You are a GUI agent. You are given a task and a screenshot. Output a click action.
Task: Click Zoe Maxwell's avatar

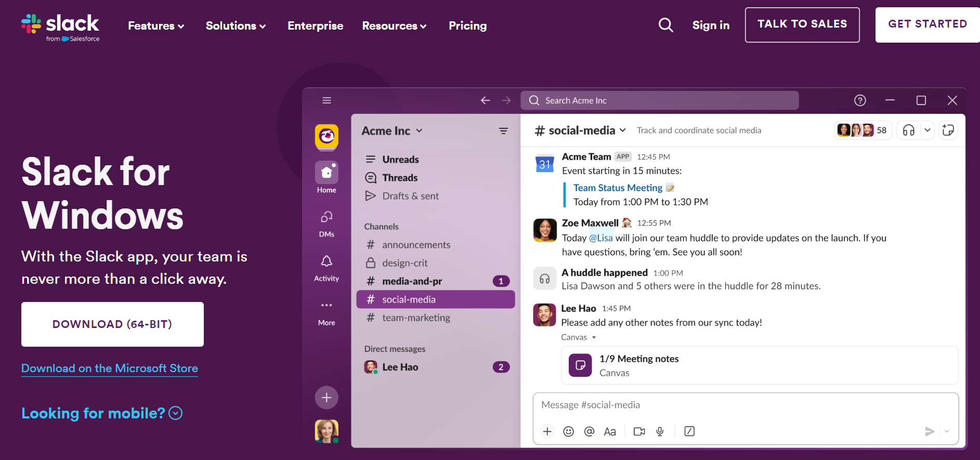(x=544, y=230)
